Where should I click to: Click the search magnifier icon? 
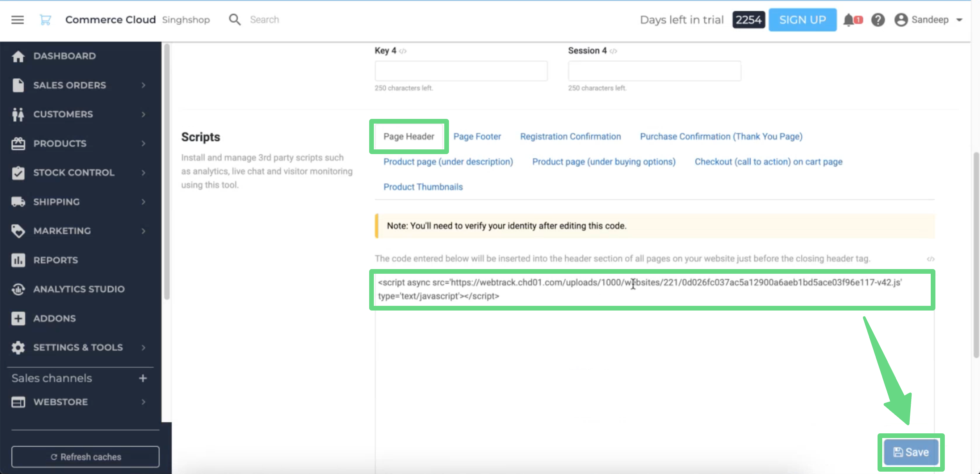[x=235, y=20]
